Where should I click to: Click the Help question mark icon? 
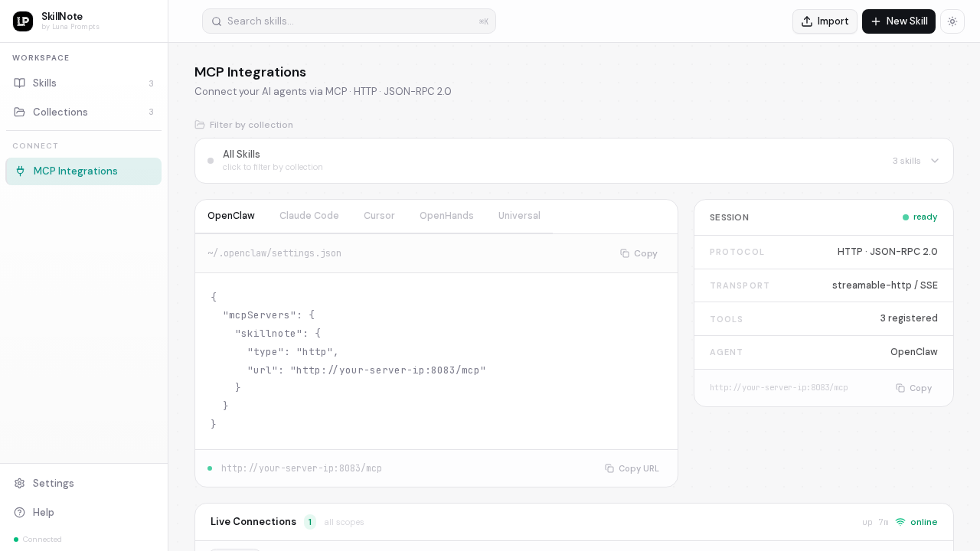click(21, 512)
